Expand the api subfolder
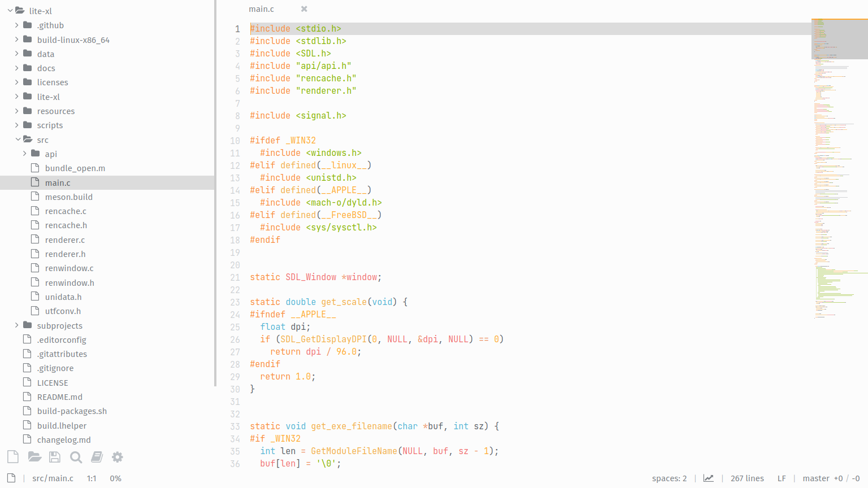This screenshot has height=488, width=868. pos(25,154)
